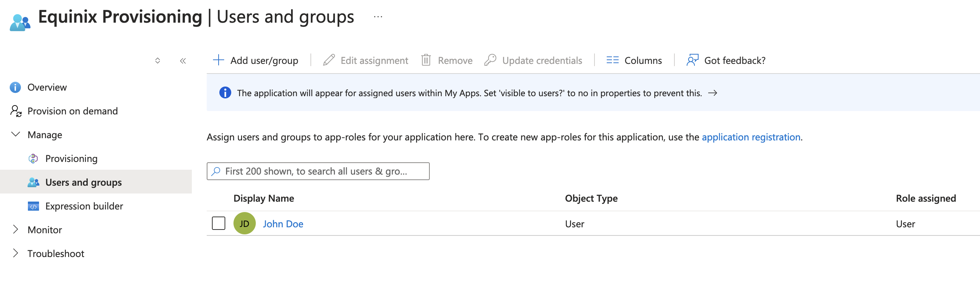Click the Overview info icon in the sidebar
The height and width of the screenshot is (283, 980).
pyautogui.click(x=15, y=87)
